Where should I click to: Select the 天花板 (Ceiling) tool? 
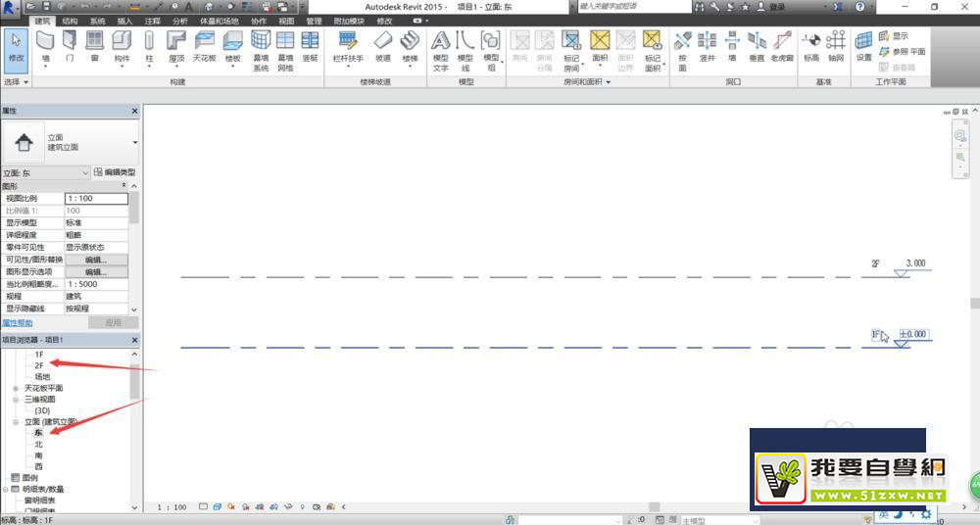pos(205,47)
